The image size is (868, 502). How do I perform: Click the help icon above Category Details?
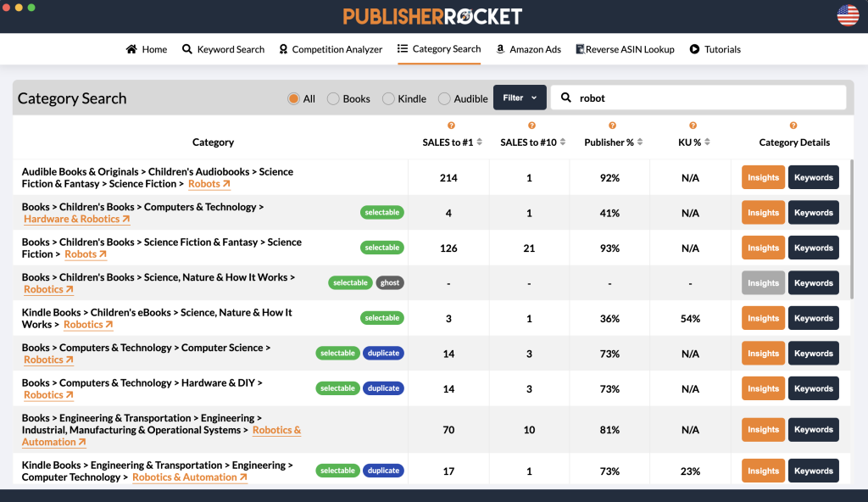coord(793,126)
